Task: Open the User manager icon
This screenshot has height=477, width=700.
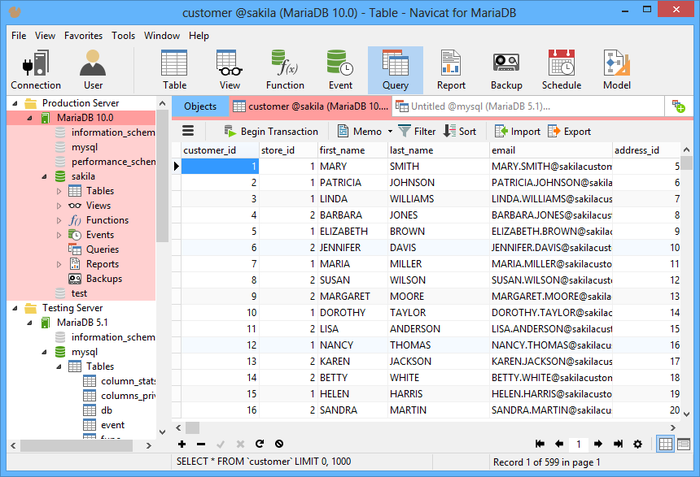Action: [x=93, y=70]
